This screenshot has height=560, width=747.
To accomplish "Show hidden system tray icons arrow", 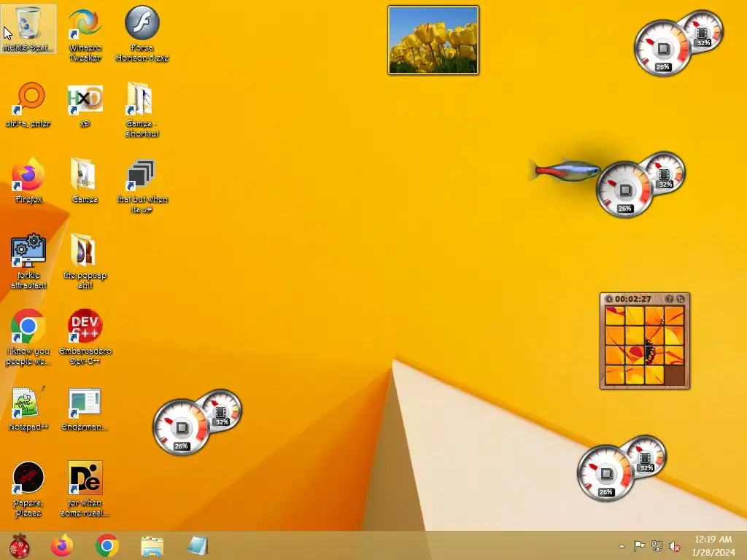I will point(622,546).
